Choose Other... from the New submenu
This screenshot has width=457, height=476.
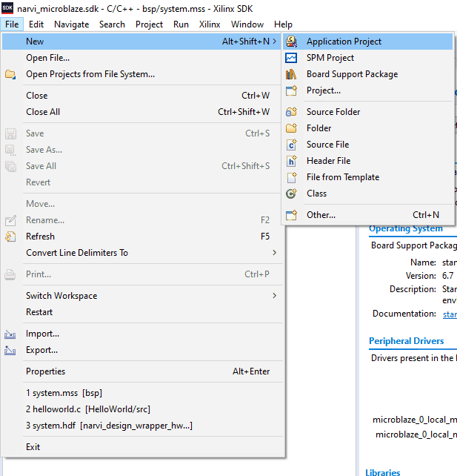tap(321, 215)
